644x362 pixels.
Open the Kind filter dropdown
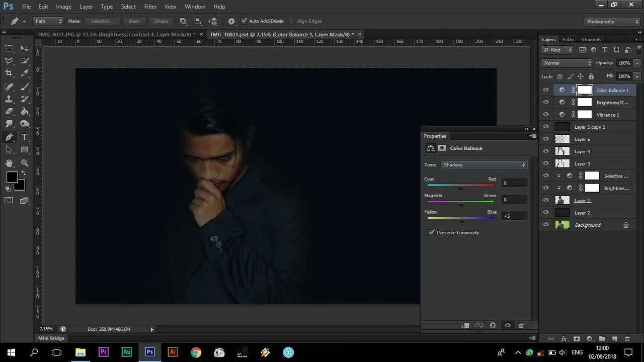pos(557,50)
